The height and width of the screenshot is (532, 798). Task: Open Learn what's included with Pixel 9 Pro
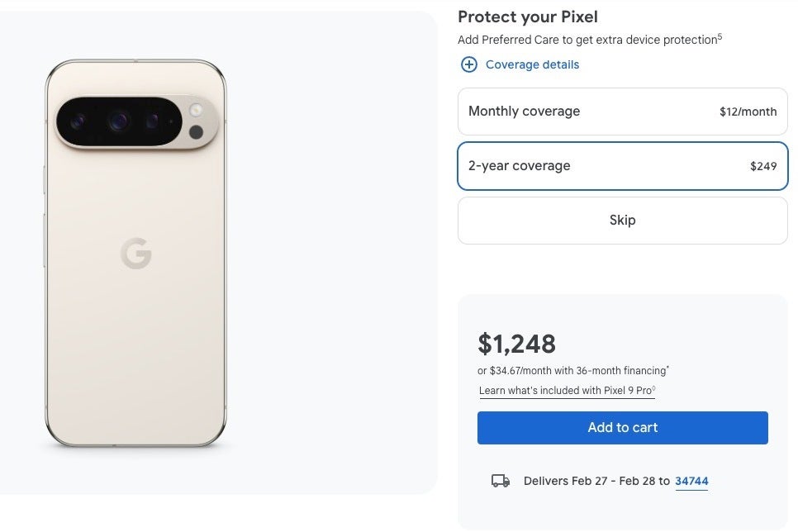(567, 391)
